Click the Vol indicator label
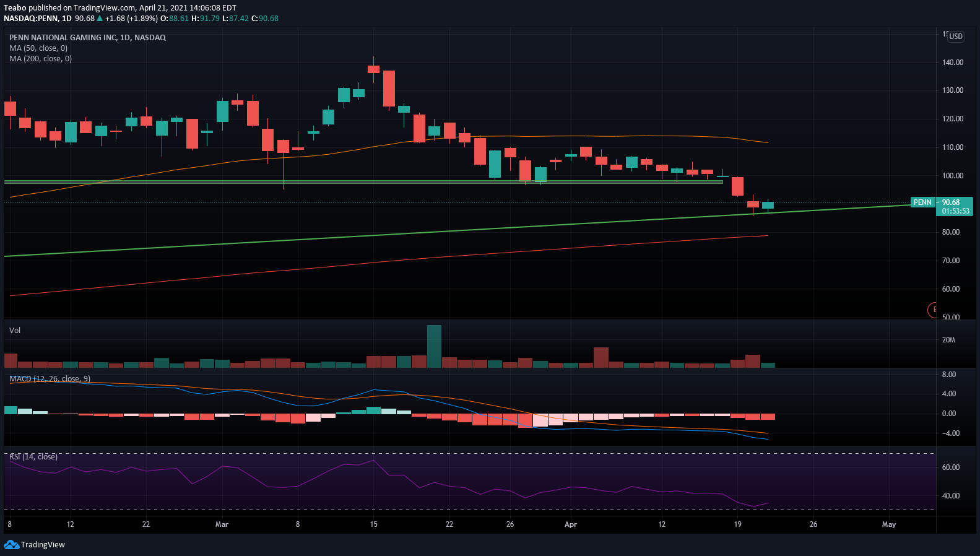 click(15, 331)
